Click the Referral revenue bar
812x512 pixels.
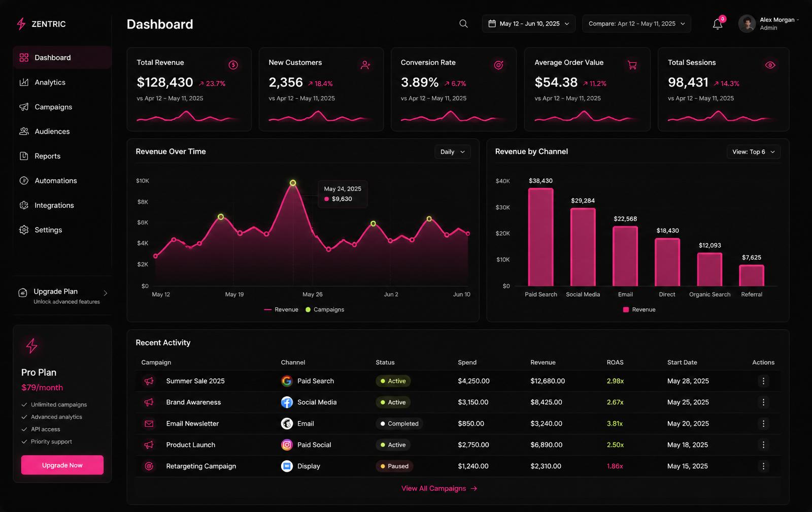752,276
